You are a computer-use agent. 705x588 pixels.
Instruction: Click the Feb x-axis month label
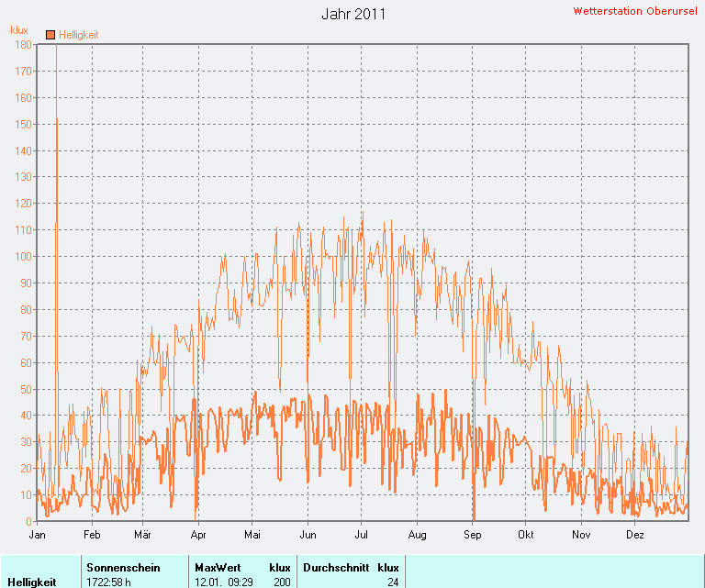pos(92,535)
